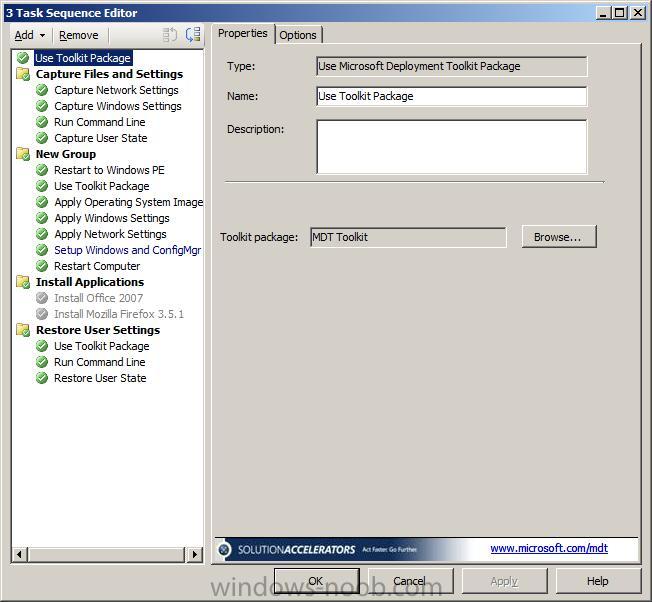The width and height of the screenshot is (652, 602).
Task: Click the Cancel button
Action: coord(410,581)
